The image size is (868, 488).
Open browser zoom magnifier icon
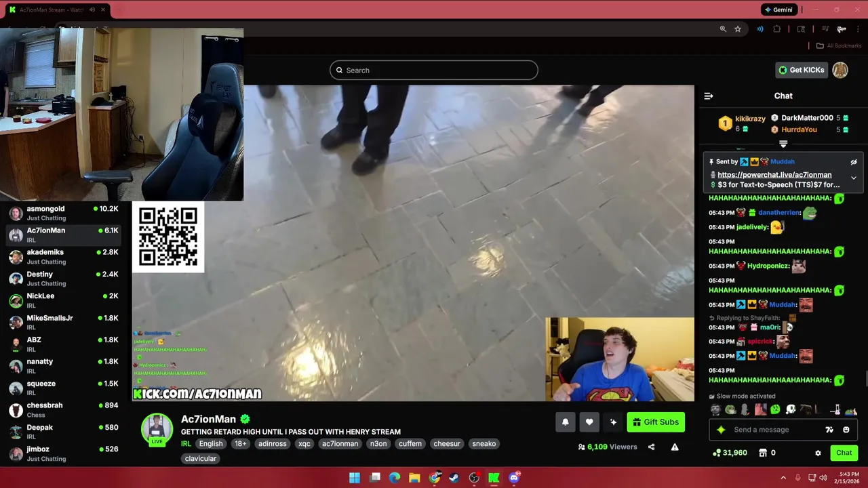point(723,29)
